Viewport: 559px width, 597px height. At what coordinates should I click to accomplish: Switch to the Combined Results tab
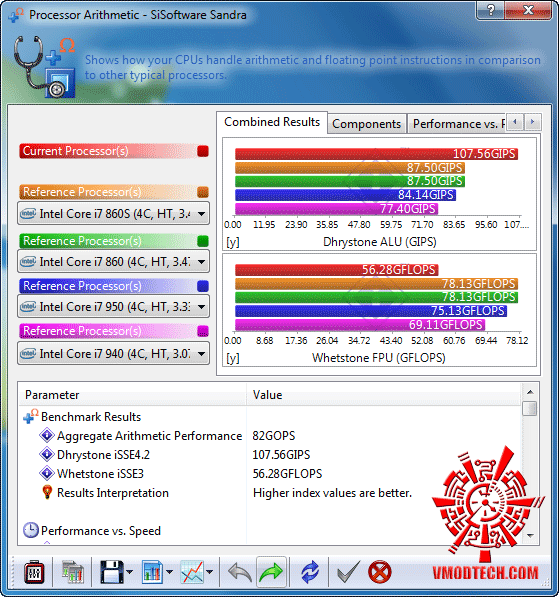click(x=272, y=122)
